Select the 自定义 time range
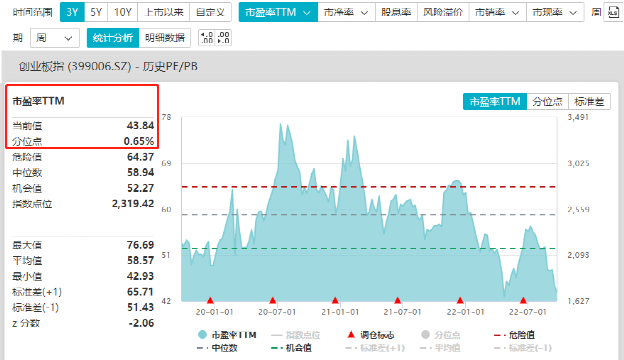 pyautogui.click(x=210, y=12)
